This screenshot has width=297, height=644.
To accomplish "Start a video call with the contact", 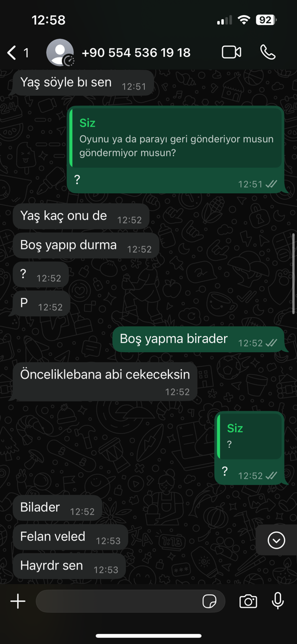I will (231, 52).
